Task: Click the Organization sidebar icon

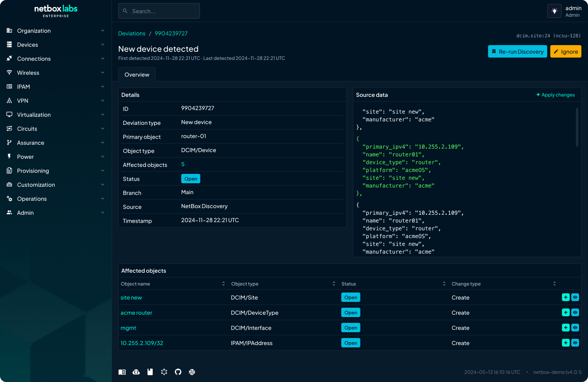Action: coord(9,30)
